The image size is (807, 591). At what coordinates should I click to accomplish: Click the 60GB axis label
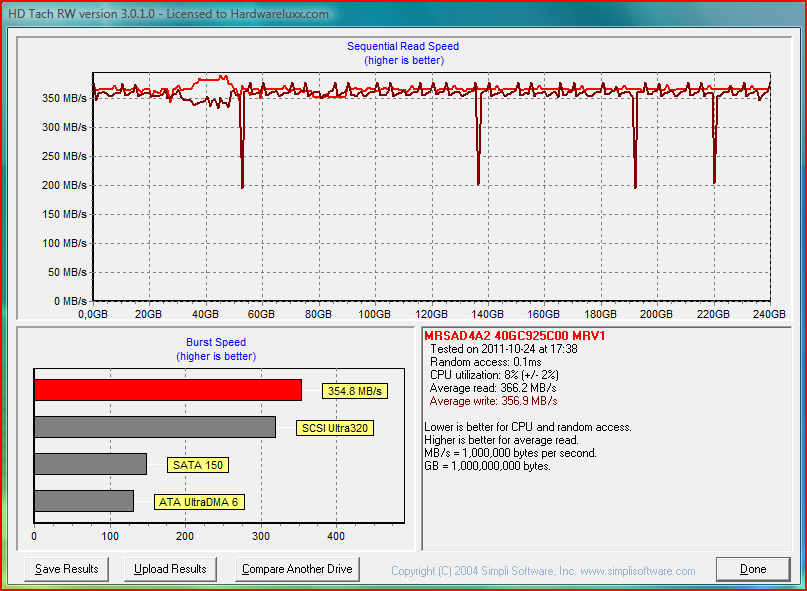point(261,314)
